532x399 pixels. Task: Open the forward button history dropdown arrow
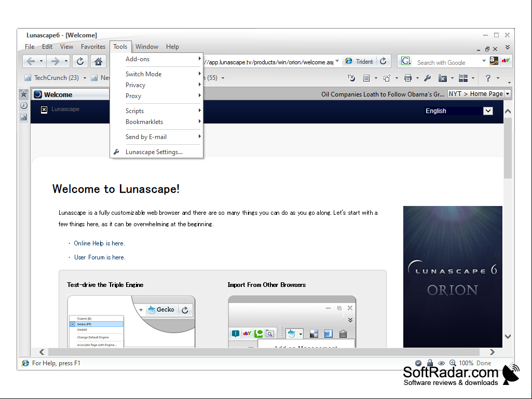coord(66,61)
